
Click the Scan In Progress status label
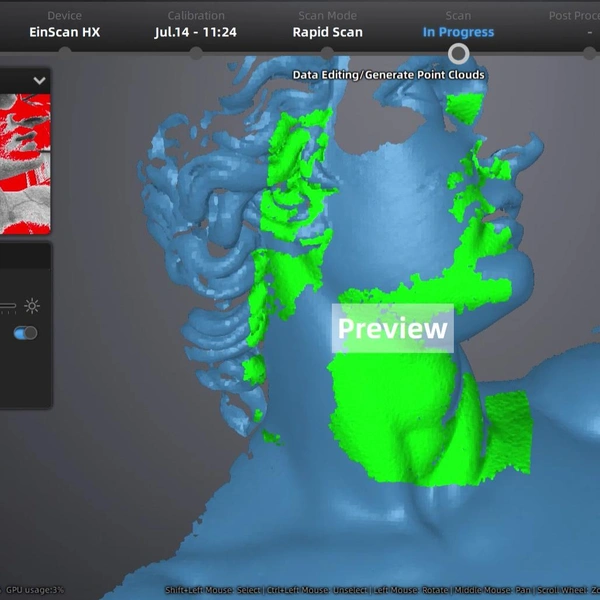(458, 32)
